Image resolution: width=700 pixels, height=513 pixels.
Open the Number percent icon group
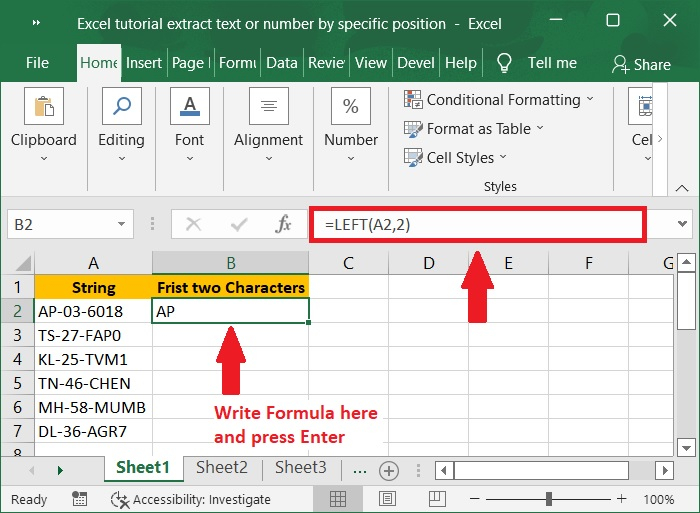(350, 106)
